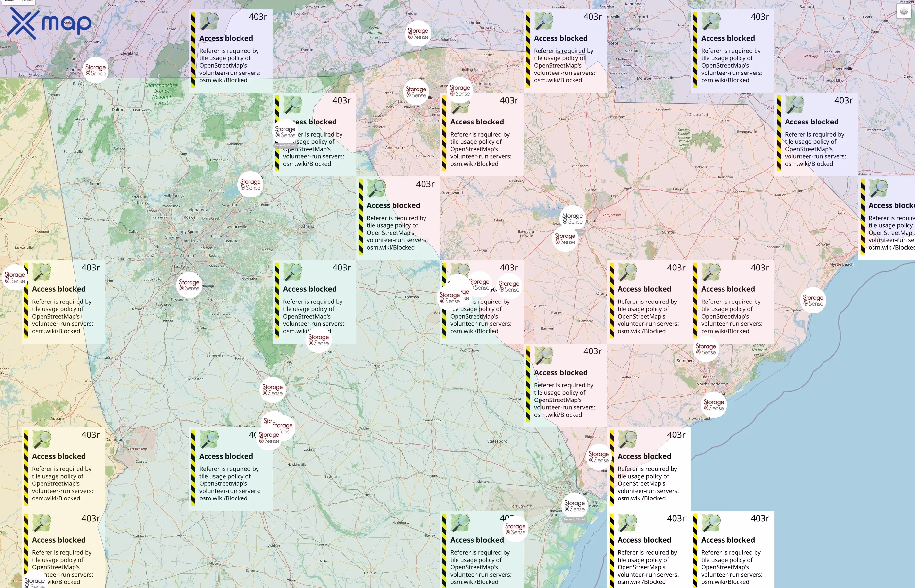Select the Storage Sense marker west of Dahlonega
This screenshot has height=588, width=915.
pos(285,132)
